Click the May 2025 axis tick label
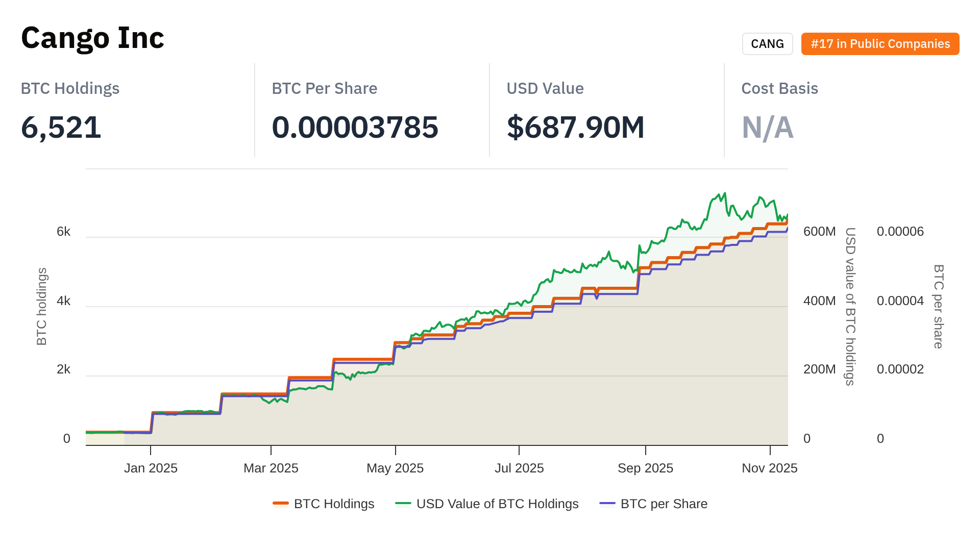 point(395,468)
